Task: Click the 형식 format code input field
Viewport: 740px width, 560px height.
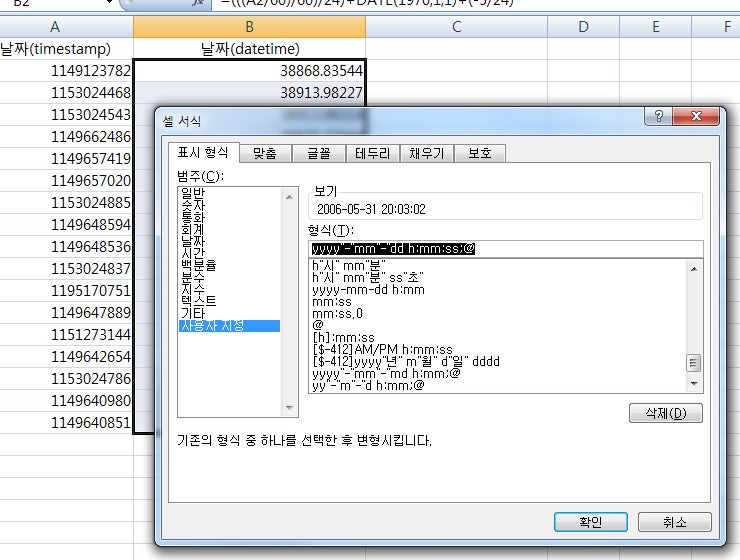Action: tap(506, 249)
